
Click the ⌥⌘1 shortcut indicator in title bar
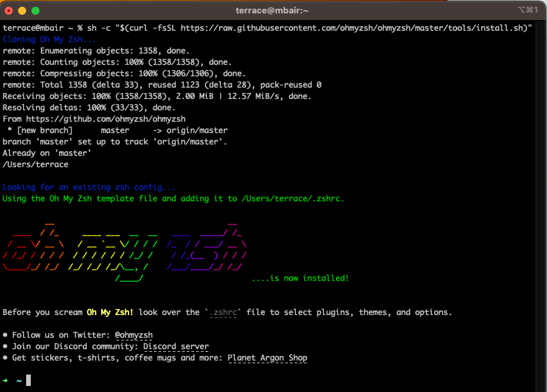click(528, 10)
